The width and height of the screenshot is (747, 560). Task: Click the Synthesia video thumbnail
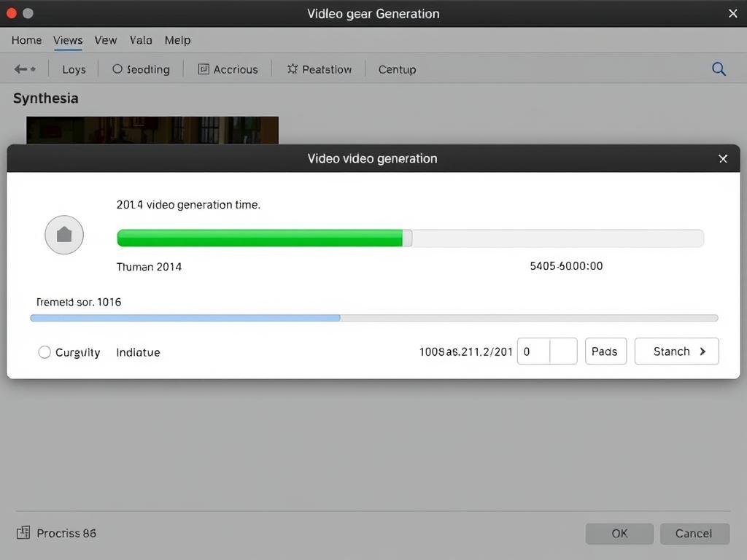152,131
